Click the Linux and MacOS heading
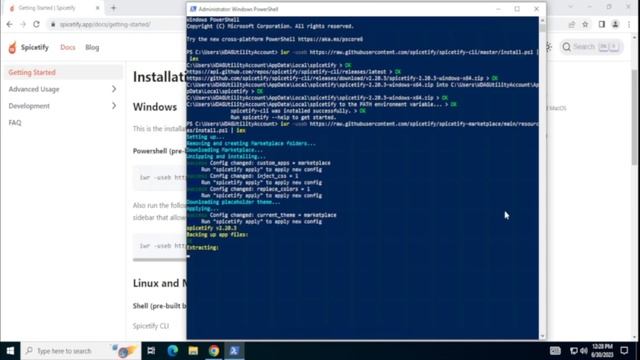640x360 pixels. coord(160,283)
